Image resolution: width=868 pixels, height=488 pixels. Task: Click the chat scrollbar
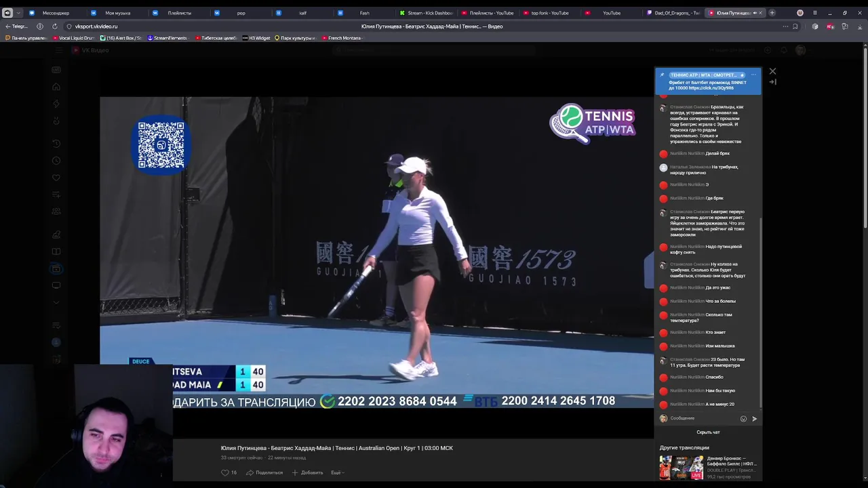(762, 312)
